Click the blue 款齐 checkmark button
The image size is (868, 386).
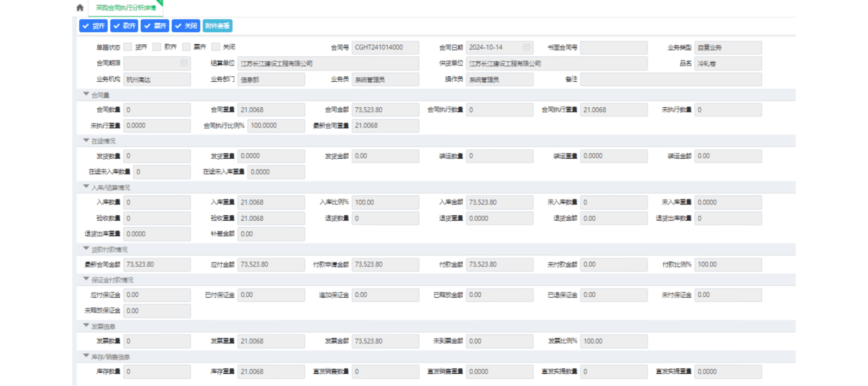(124, 26)
